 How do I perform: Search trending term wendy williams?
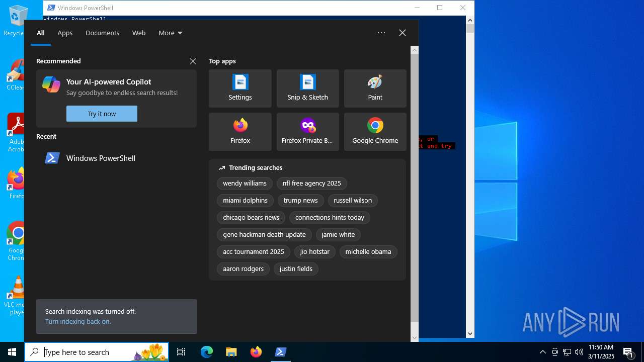pos(245,184)
